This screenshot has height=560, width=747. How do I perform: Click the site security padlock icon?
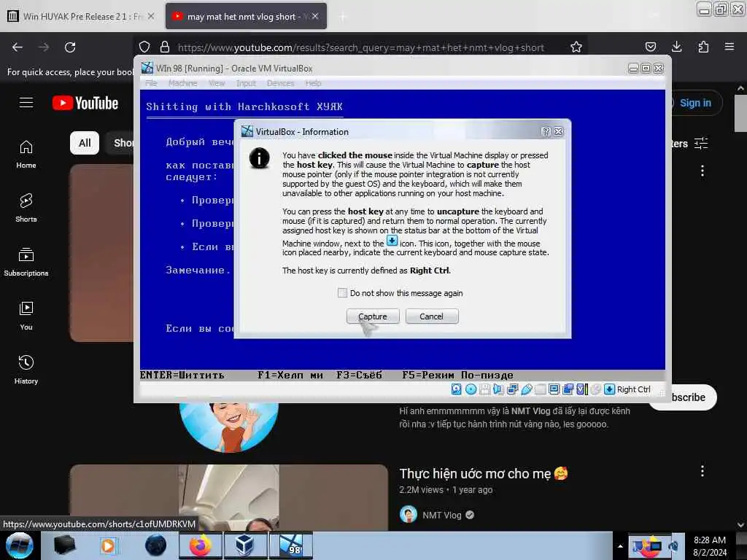(165, 47)
